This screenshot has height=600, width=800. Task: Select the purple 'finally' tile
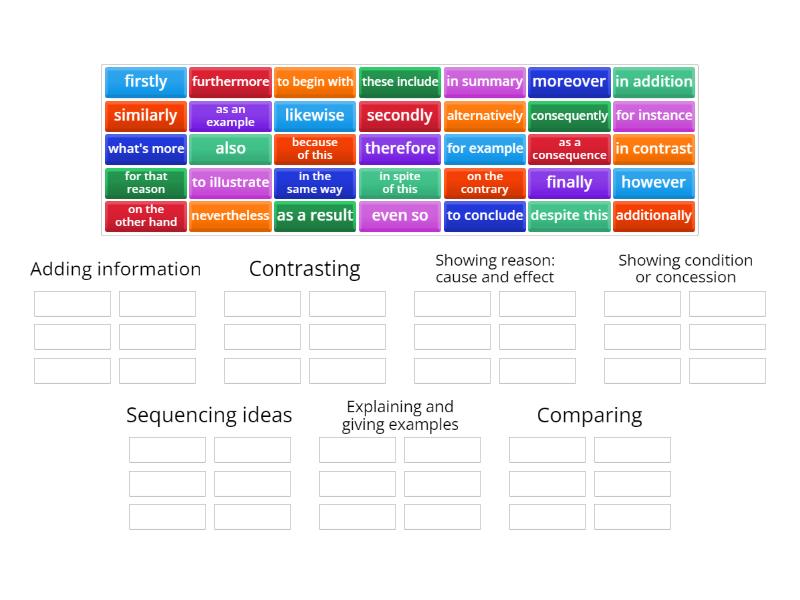click(x=569, y=183)
